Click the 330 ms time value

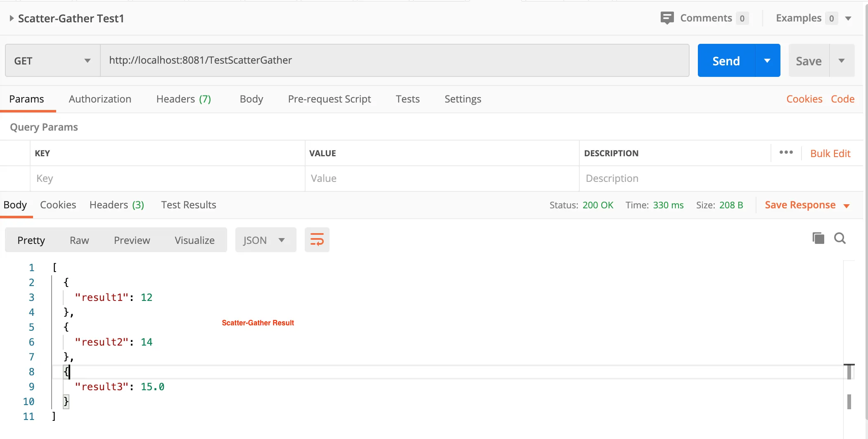(668, 205)
